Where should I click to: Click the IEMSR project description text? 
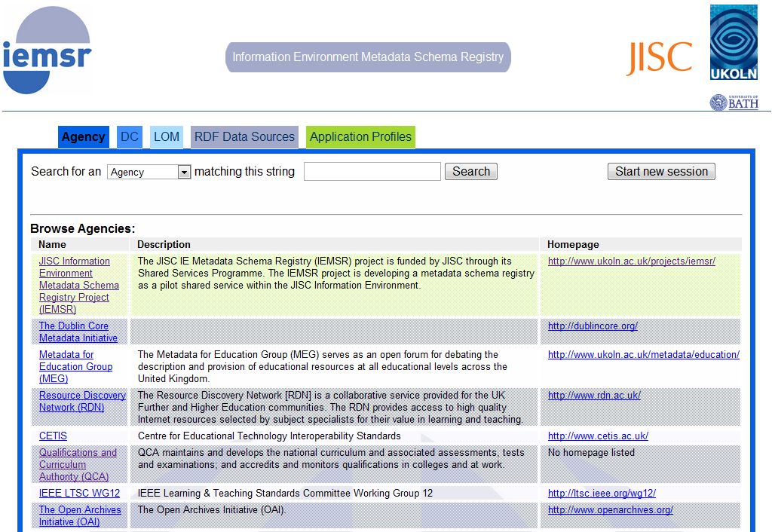(336, 273)
